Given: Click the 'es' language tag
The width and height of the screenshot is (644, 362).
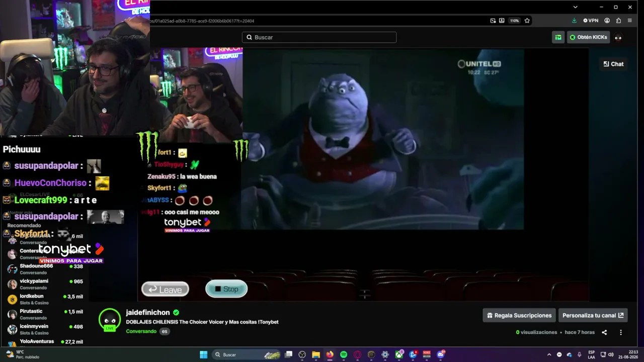Looking at the screenshot, I should pos(165,331).
